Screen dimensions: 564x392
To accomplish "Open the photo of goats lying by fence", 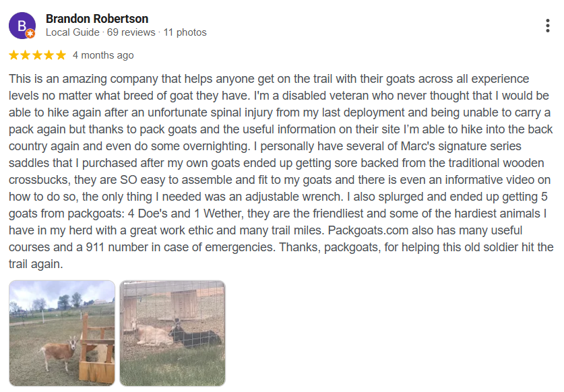I will (x=173, y=333).
